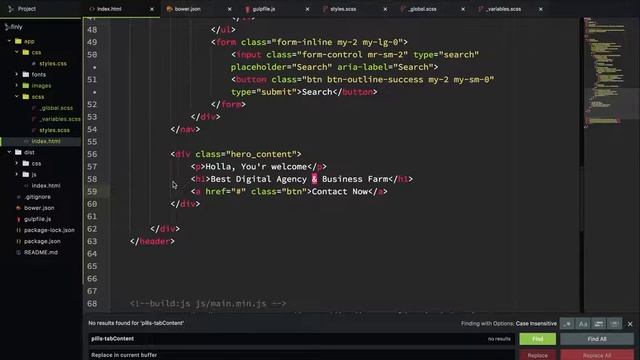Switch to the styles.scss tab
640x360 pixels.
[354, 9]
